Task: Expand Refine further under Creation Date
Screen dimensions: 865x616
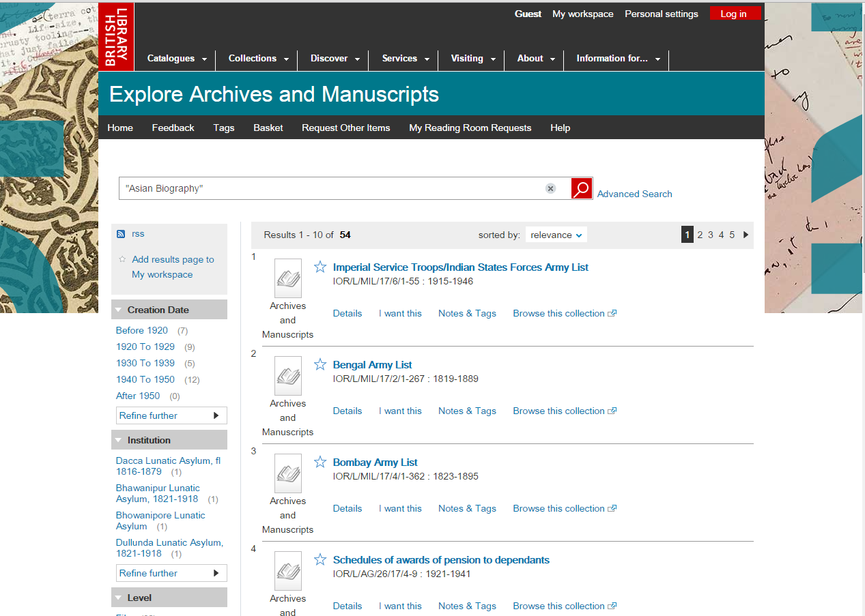Action: coord(171,415)
